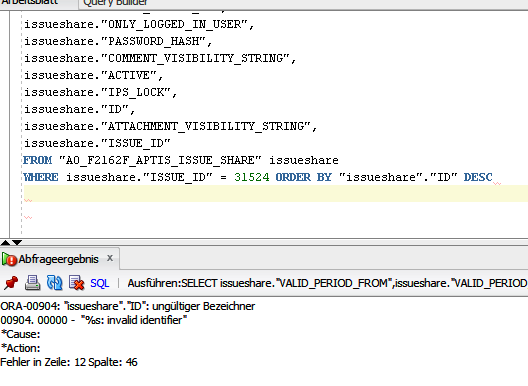Click the issueshare."ATTACHMENT_VISIBILITY_STRING" line
The height and width of the screenshot is (386, 528).
pos(170,126)
